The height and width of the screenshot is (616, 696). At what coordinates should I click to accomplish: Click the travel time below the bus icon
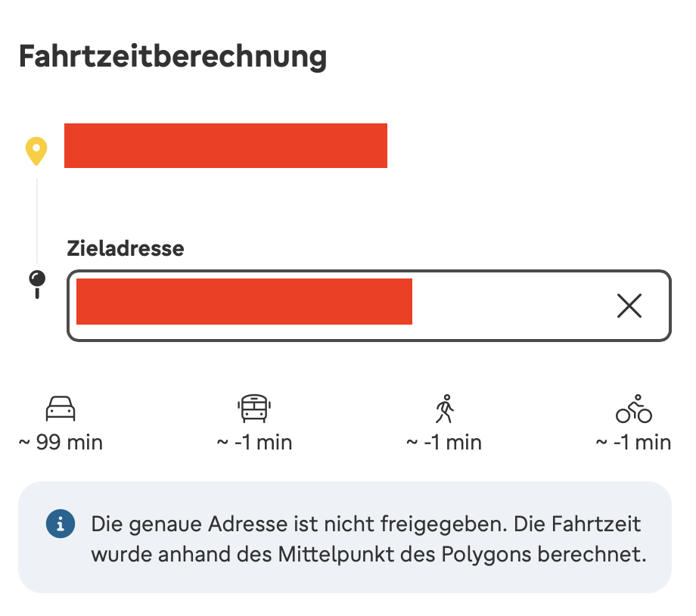[x=254, y=443]
